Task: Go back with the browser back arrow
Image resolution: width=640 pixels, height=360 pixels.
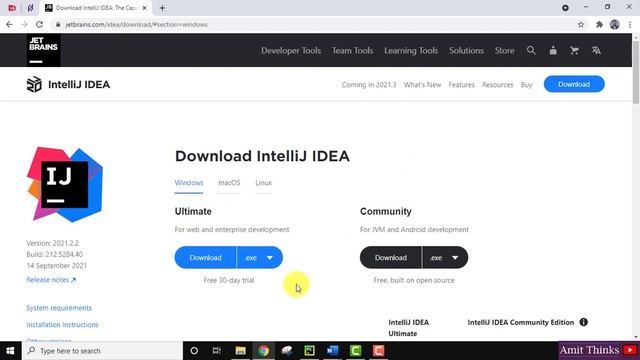Action: click(x=9, y=24)
